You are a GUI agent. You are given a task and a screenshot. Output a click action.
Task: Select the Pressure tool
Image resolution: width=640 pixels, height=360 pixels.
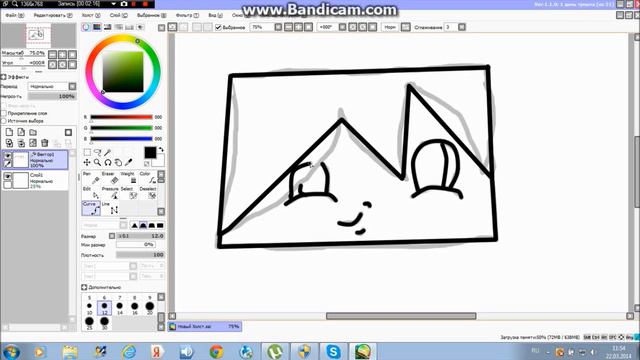click(110, 193)
